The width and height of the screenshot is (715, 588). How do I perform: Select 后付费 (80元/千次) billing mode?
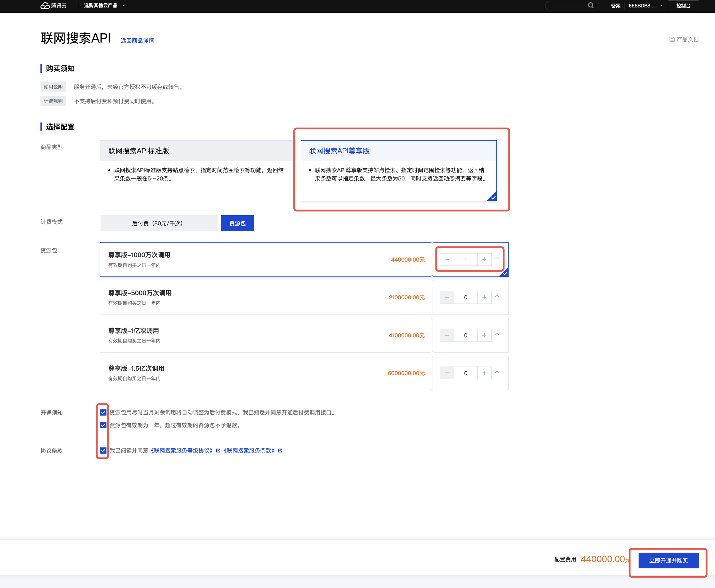click(159, 223)
